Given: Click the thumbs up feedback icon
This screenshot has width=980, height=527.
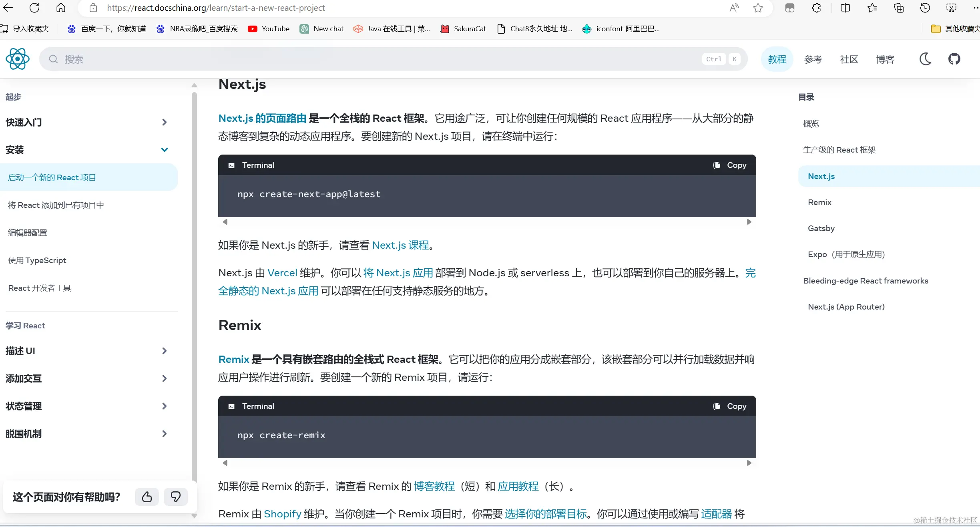Looking at the screenshot, I should tap(147, 497).
